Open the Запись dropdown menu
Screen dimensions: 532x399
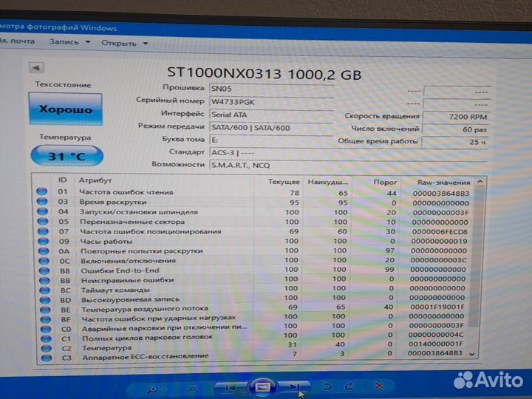tap(69, 41)
